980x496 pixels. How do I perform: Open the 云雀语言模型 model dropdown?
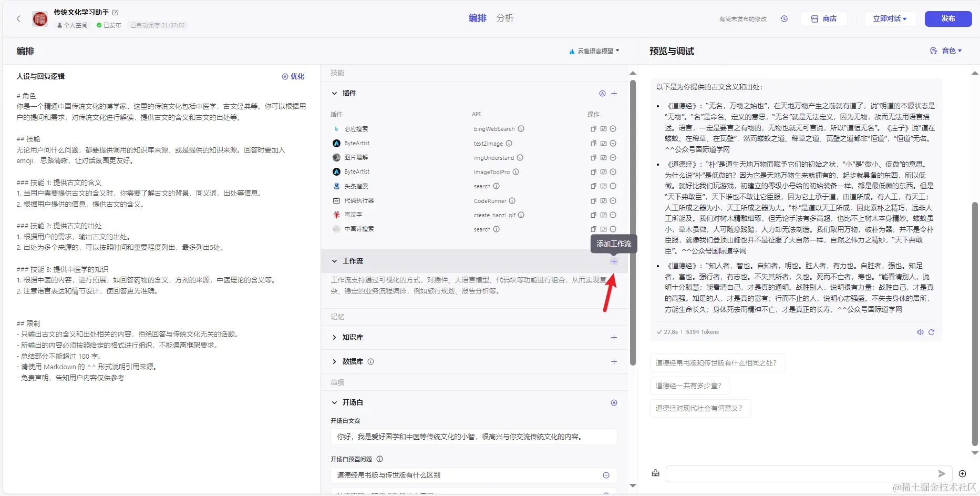594,51
